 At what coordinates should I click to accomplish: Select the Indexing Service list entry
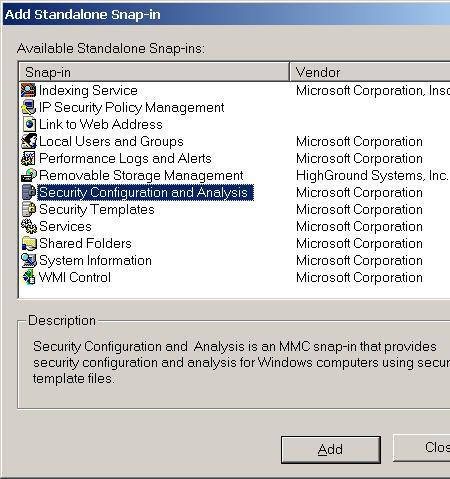point(88,90)
